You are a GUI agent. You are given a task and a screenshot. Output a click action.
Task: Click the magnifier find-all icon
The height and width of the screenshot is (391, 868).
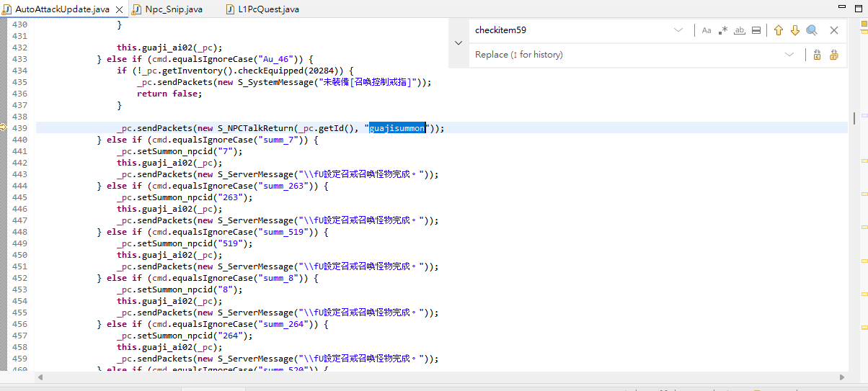pos(812,30)
